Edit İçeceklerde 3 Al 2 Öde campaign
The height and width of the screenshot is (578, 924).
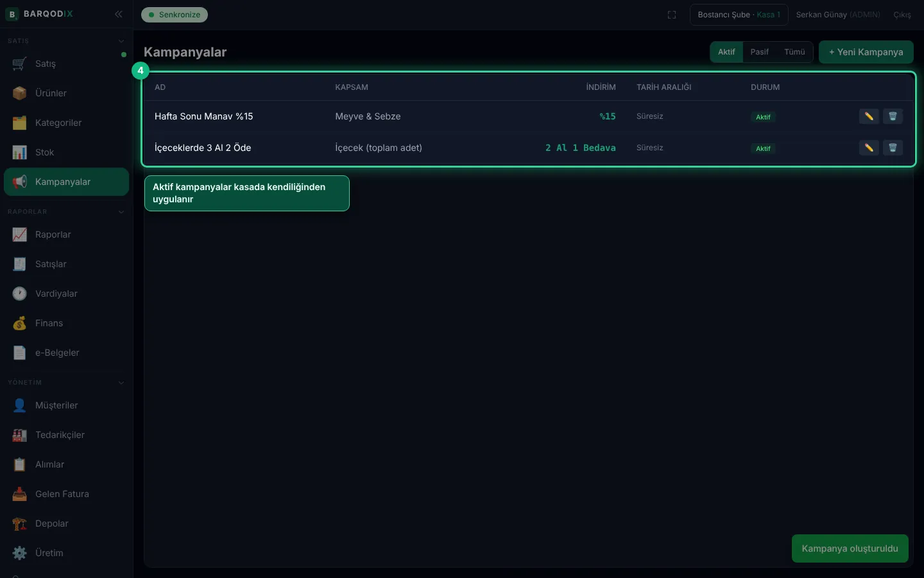[869, 148]
